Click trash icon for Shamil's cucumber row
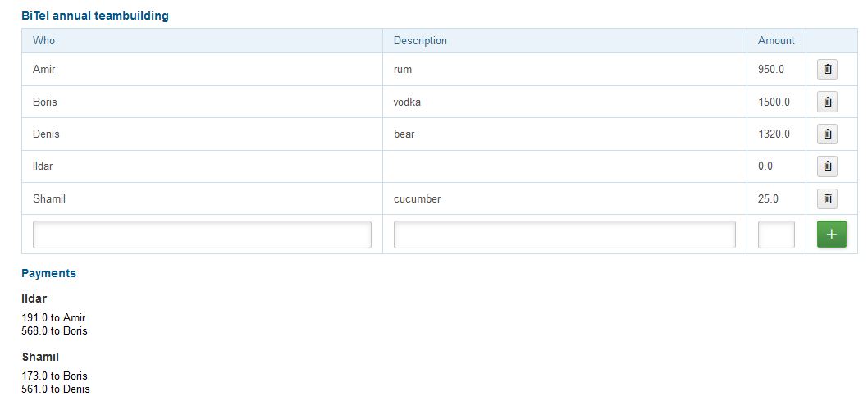Viewport: 868px width, 419px height. click(827, 198)
